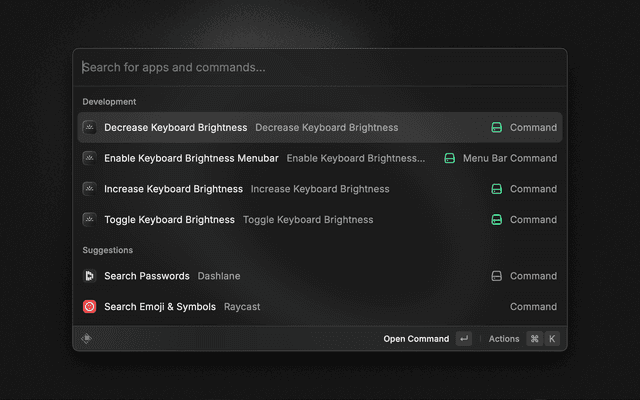Open Search Passwords suggestion

pyautogui.click(x=146, y=276)
